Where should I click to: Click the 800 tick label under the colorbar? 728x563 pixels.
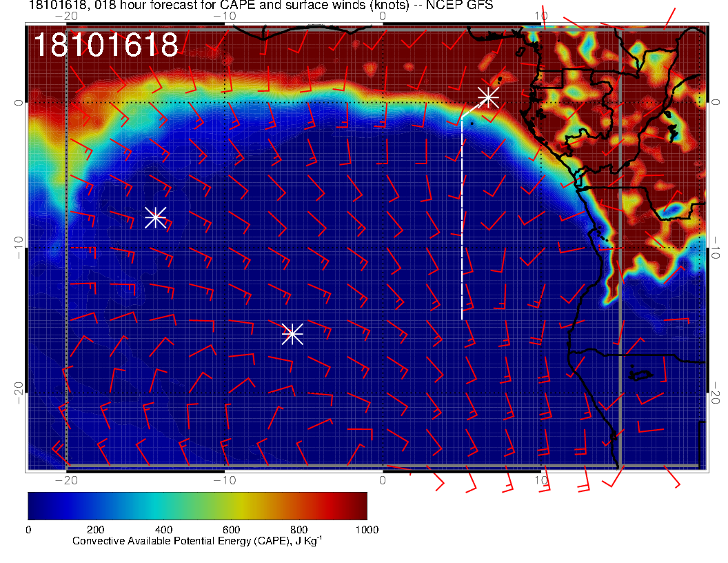(x=299, y=530)
